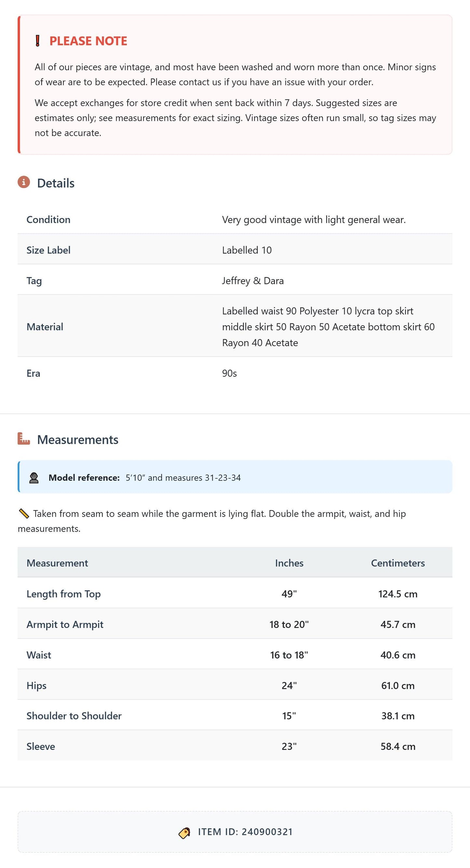The image size is (470, 868).
Task: Click the PLEASE NOTE heading
Action: 88,41
